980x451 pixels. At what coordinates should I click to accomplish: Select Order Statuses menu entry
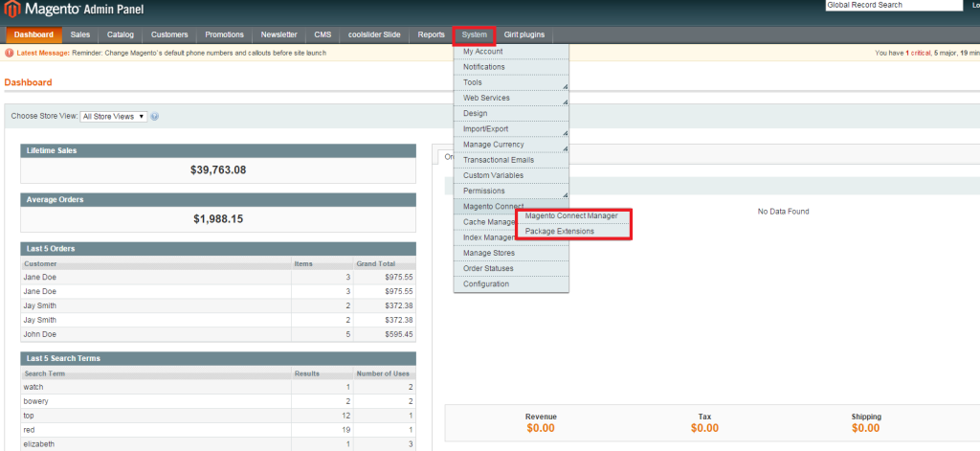point(511,268)
